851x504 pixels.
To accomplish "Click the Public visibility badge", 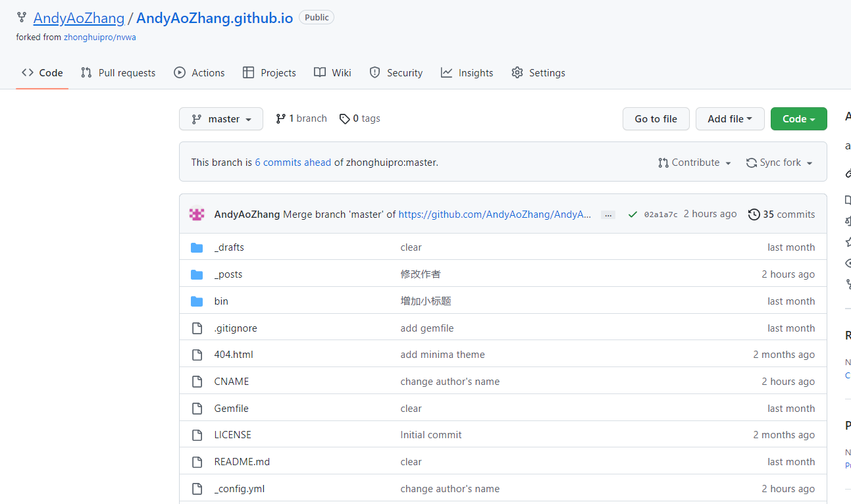I will tap(317, 18).
